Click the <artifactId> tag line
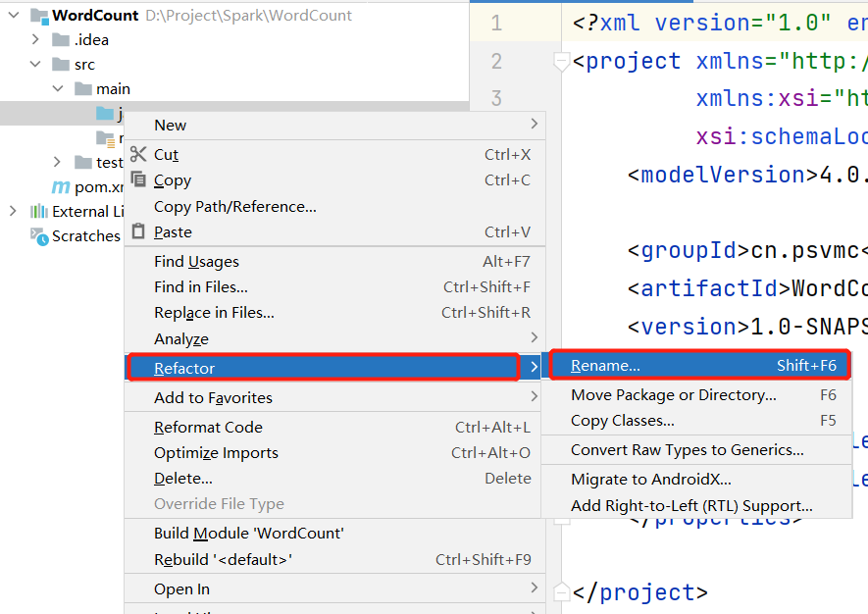This screenshot has height=614, width=868. click(747, 288)
